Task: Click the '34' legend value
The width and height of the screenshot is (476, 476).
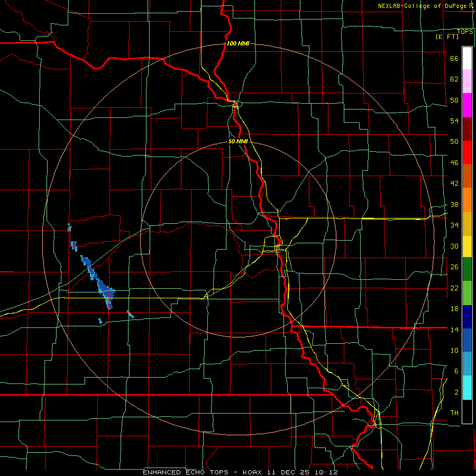Action: [454, 225]
